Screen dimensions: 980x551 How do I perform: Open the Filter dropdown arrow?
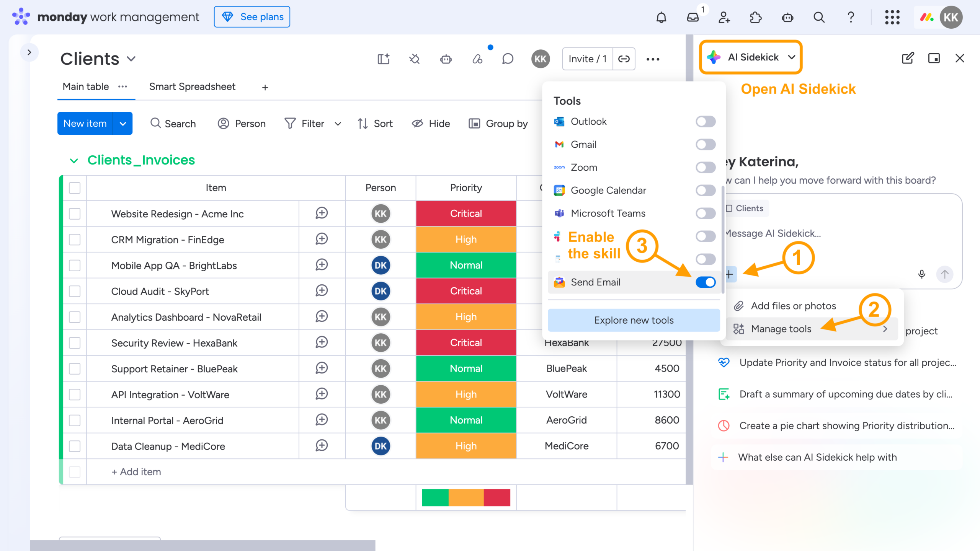click(338, 124)
